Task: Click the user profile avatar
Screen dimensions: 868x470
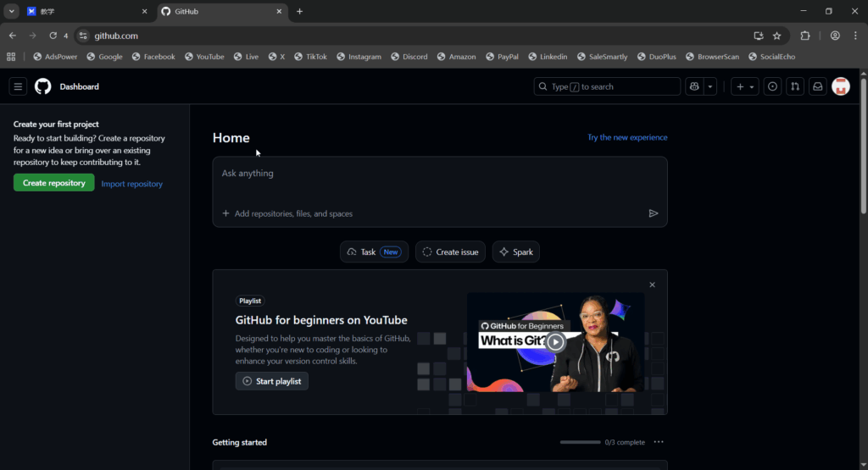Action: click(841, 86)
